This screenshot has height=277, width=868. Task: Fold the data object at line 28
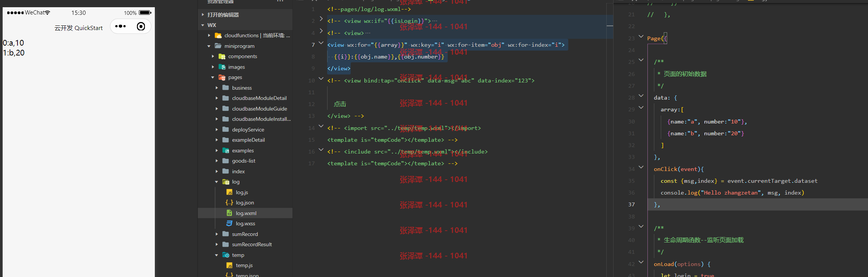click(x=641, y=96)
